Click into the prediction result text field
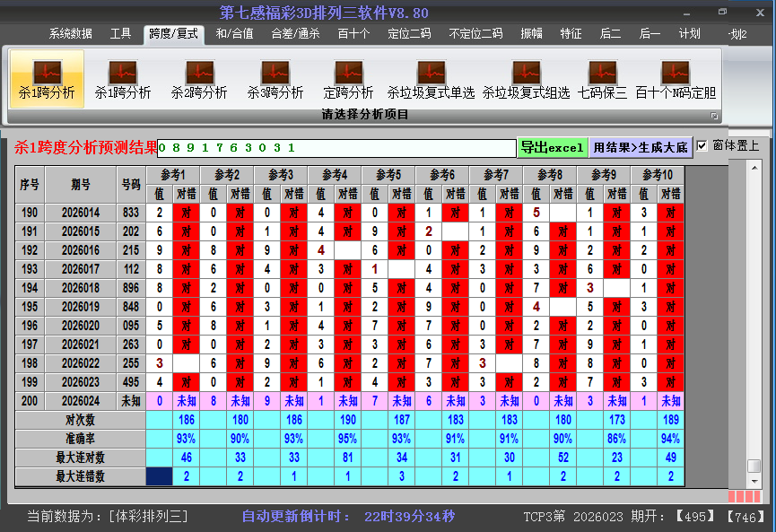This screenshot has height=532, width=776. coord(336,147)
